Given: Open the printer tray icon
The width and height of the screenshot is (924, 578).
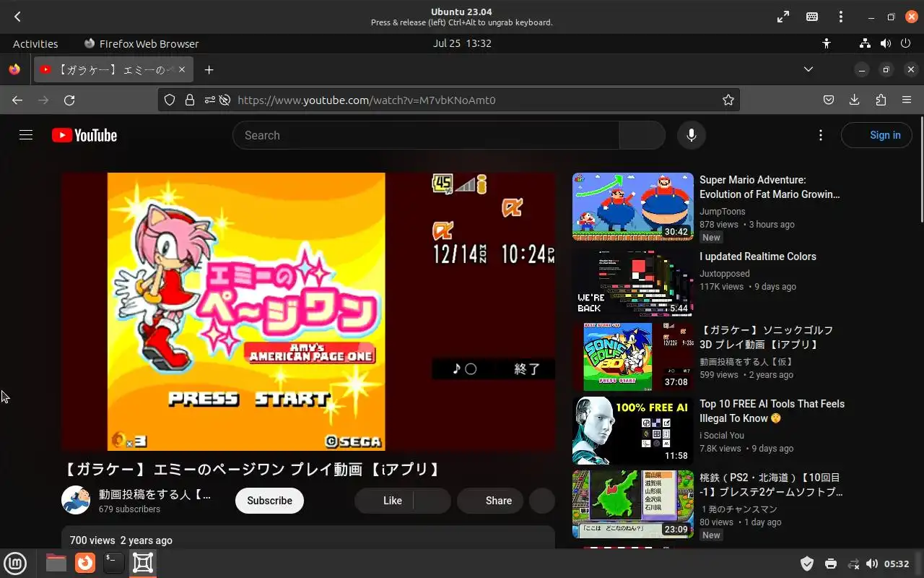Looking at the screenshot, I should [x=830, y=564].
